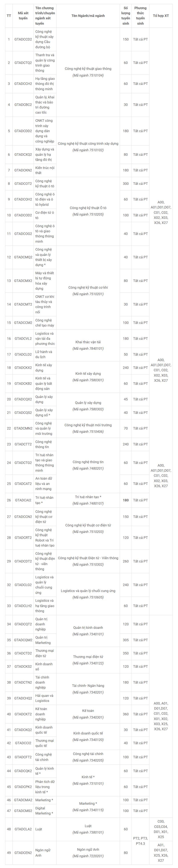
Task: Click the "Số lượng tuyển sinh" column header
Action: click(126, 16)
